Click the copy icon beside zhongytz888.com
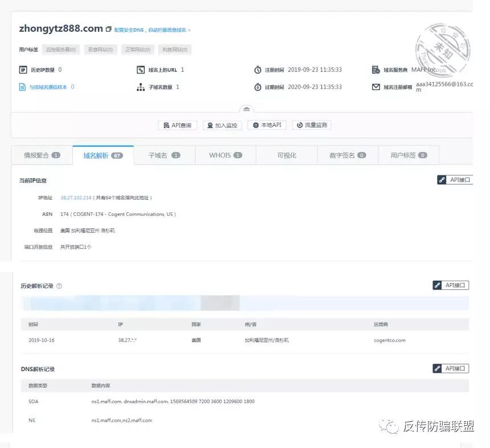Image resolution: width=490 pixels, height=448 pixels. tap(109, 29)
